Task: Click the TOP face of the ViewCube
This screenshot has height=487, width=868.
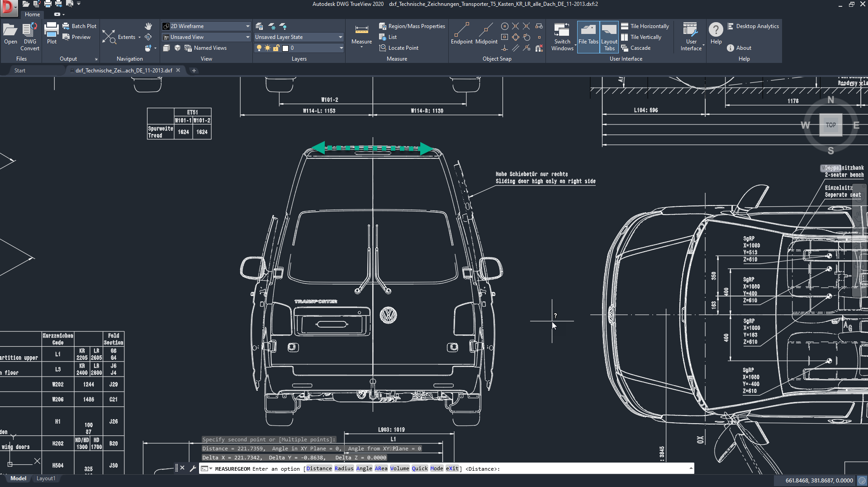Action: [830, 125]
